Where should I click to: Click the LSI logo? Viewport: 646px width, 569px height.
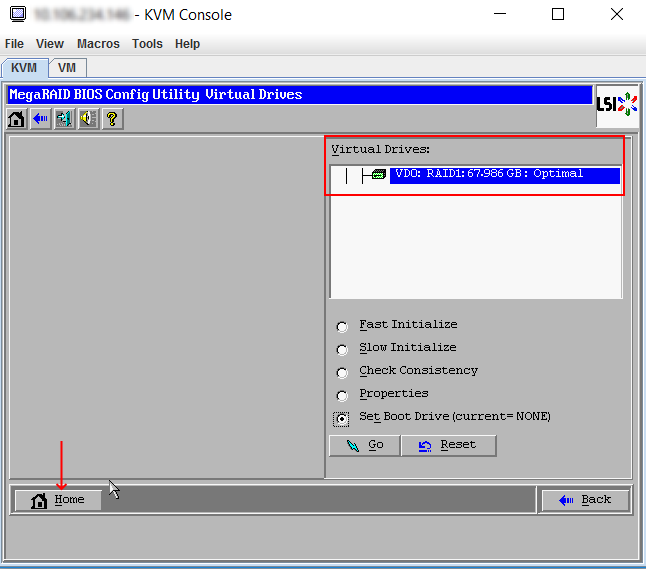pyautogui.click(x=617, y=105)
